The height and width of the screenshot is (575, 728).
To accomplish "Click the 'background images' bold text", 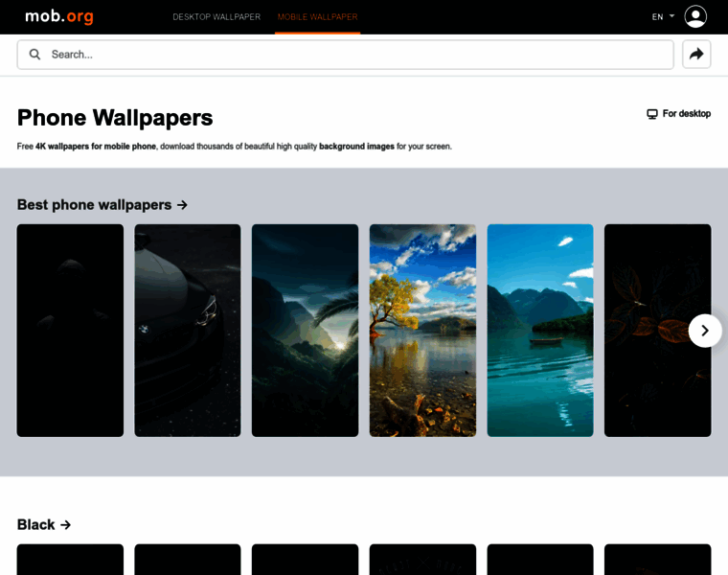I will pyautogui.click(x=356, y=147).
